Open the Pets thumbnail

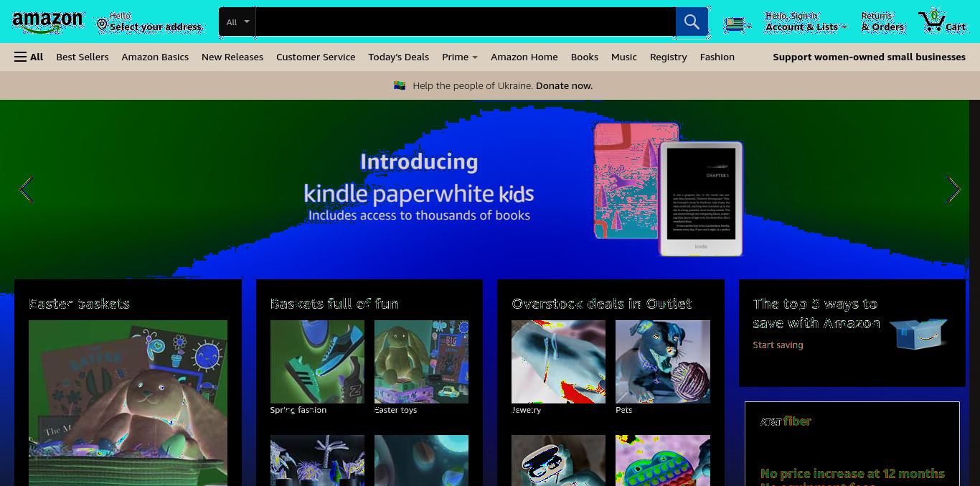click(663, 362)
